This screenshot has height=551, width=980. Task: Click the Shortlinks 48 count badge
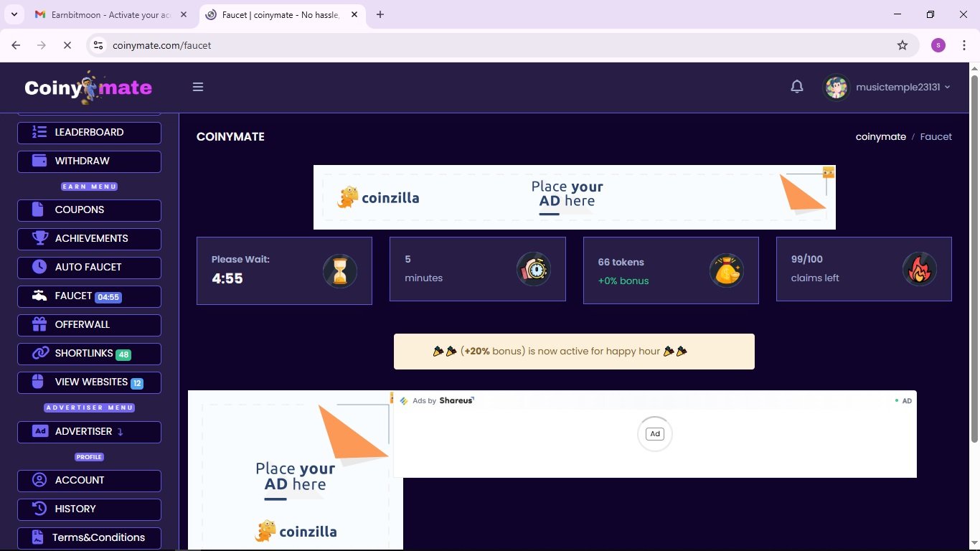coord(123,354)
